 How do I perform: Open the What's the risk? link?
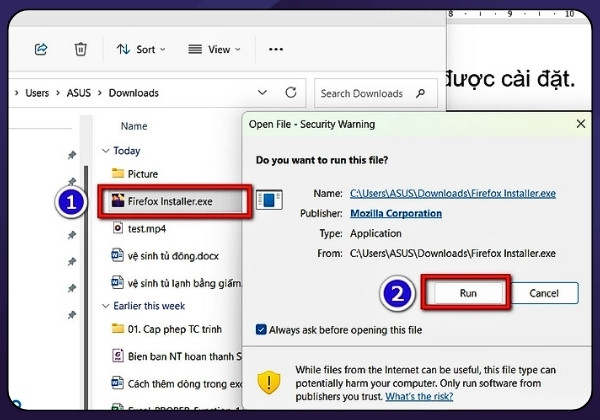(x=419, y=396)
